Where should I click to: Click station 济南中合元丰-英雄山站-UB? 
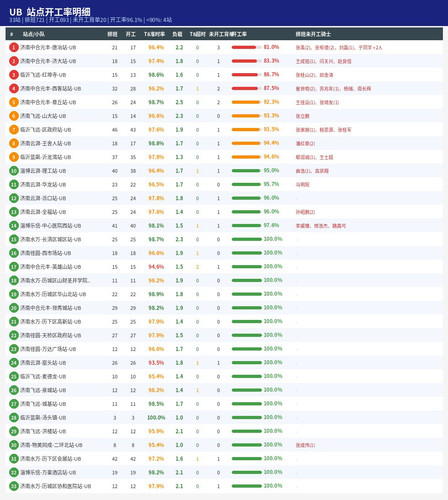click(51, 267)
